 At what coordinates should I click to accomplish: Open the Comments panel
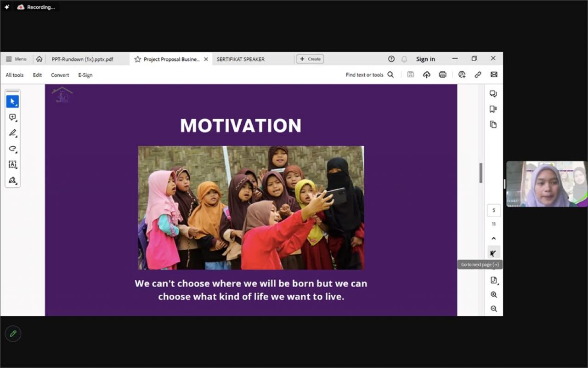[x=493, y=93]
